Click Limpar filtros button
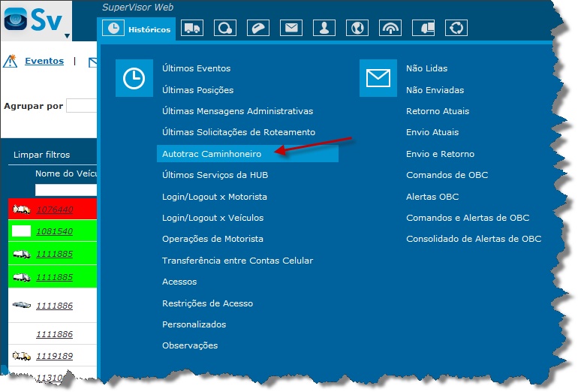Screen dimensions: 578x392 (x=41, y=155)
